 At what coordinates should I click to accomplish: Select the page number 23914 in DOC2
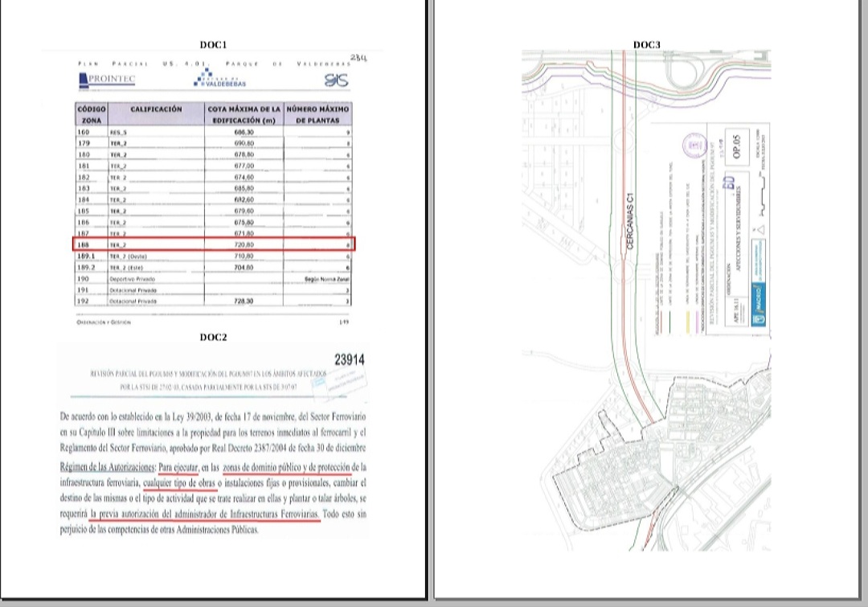350,360
